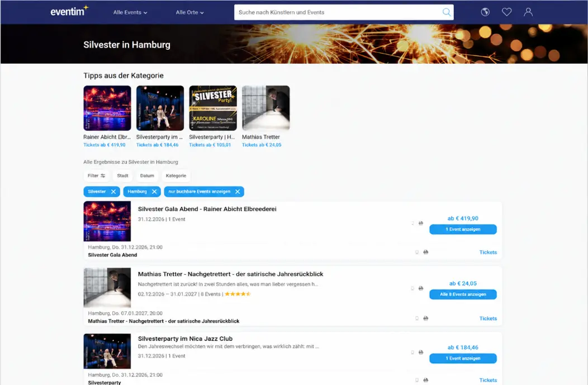Click print-at-home icon beside ab € 184,46
588x385 pixels.
[x=421, y=353]
